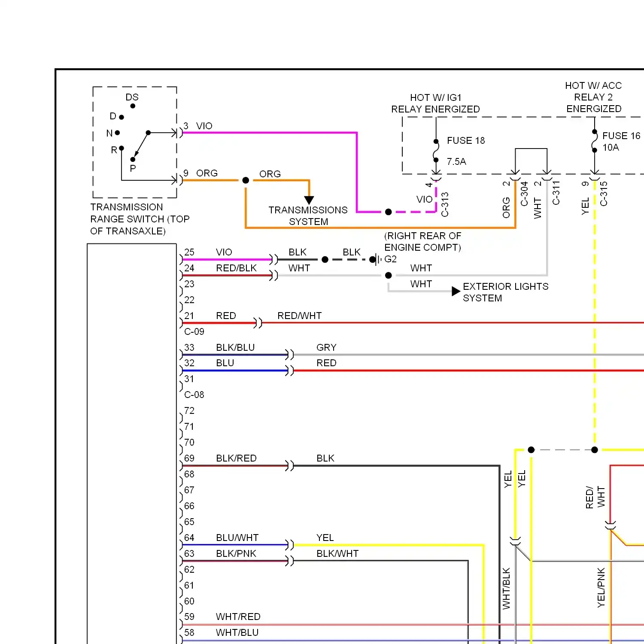Click the 'BLK/RED' wire label at pin 69
This screenshot has height=644, width=644.
236,458
